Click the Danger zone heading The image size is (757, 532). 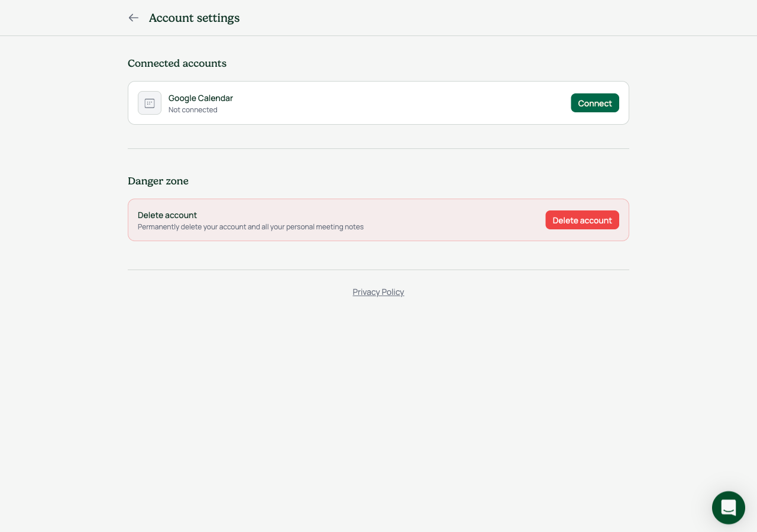pos(158,181)
